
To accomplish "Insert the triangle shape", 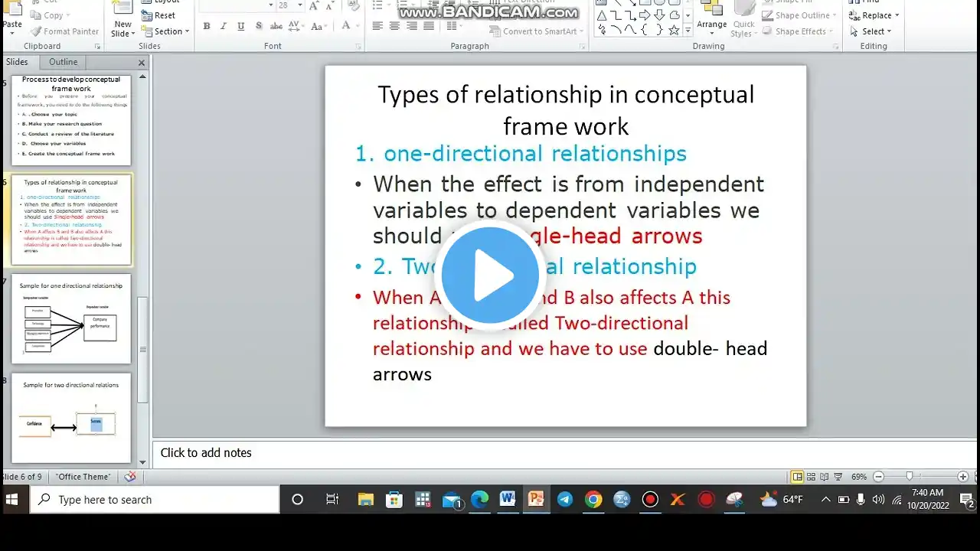I will (x=602, y=15).
